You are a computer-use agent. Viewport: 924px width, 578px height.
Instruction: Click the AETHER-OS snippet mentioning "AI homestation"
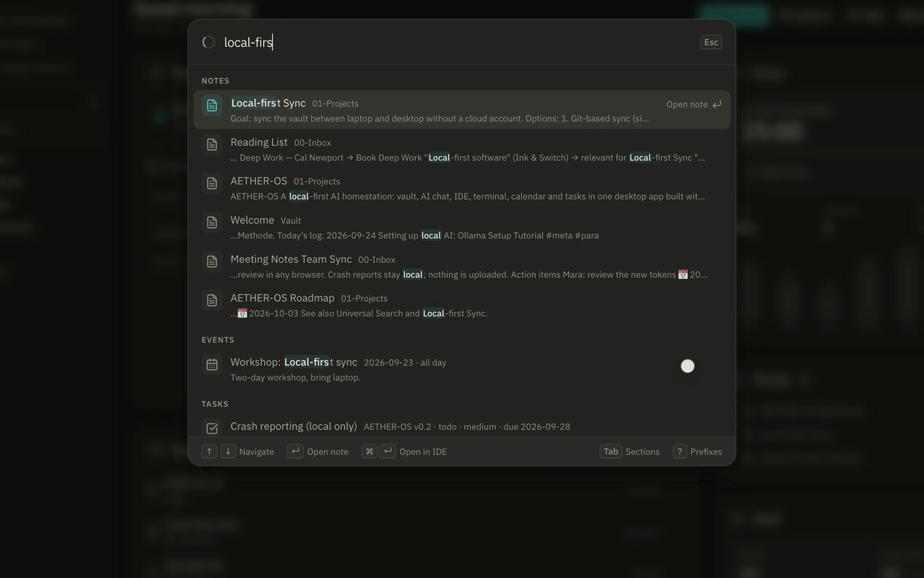click(x=468, y=197)
